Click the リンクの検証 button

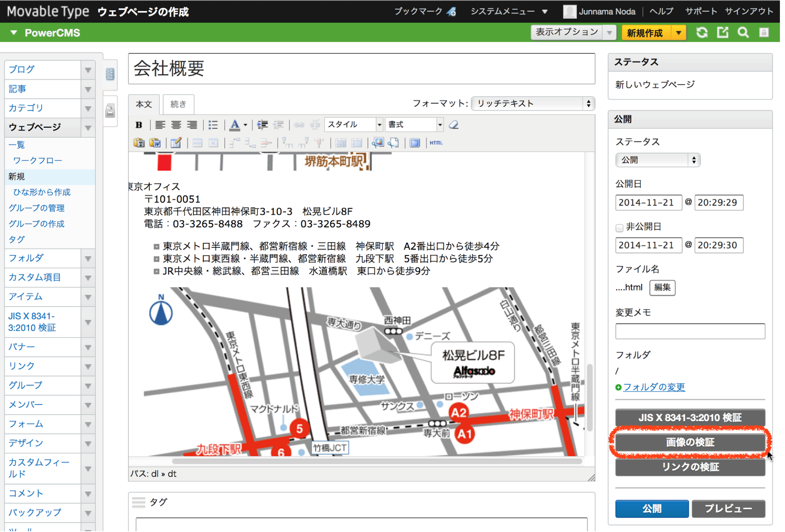[690, 467]
